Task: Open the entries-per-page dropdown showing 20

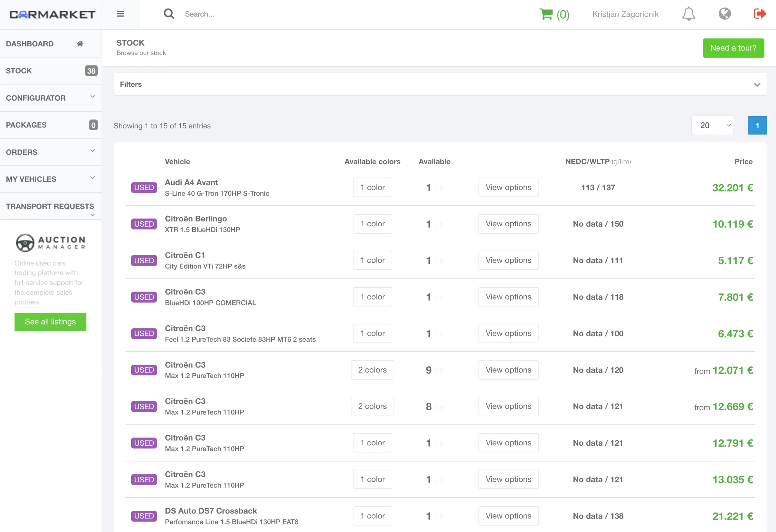Action: [x=712, y=125]
